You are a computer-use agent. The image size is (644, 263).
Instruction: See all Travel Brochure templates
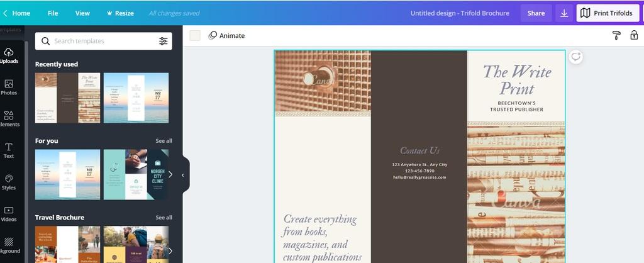coord(164,218)
